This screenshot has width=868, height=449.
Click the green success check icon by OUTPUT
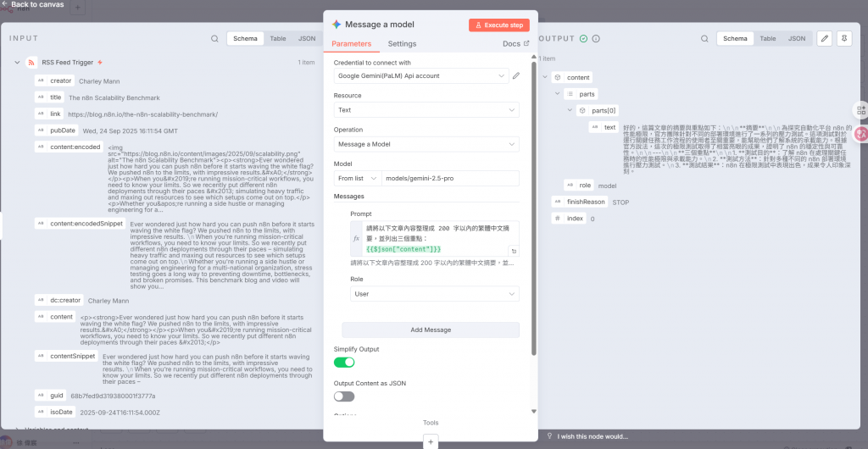[x=583, y=39]
